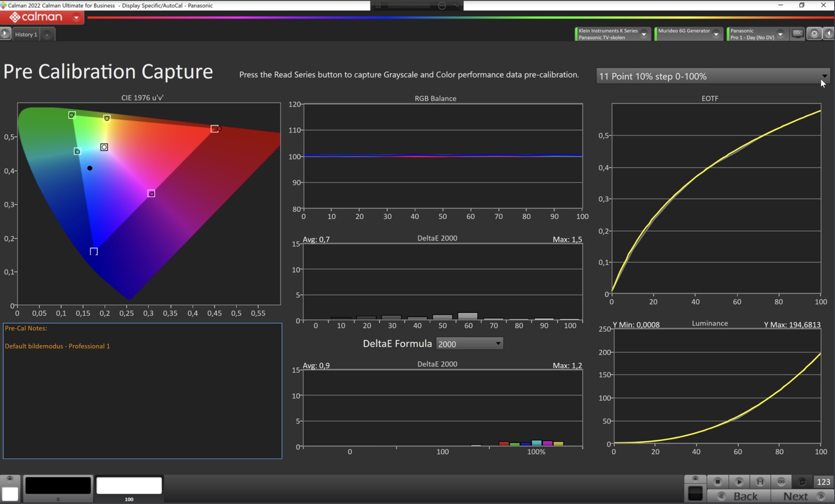Image resolution: width=835 pixels, height=504 pixels.
Task: Open the Calman main menu
Action: 76,17
